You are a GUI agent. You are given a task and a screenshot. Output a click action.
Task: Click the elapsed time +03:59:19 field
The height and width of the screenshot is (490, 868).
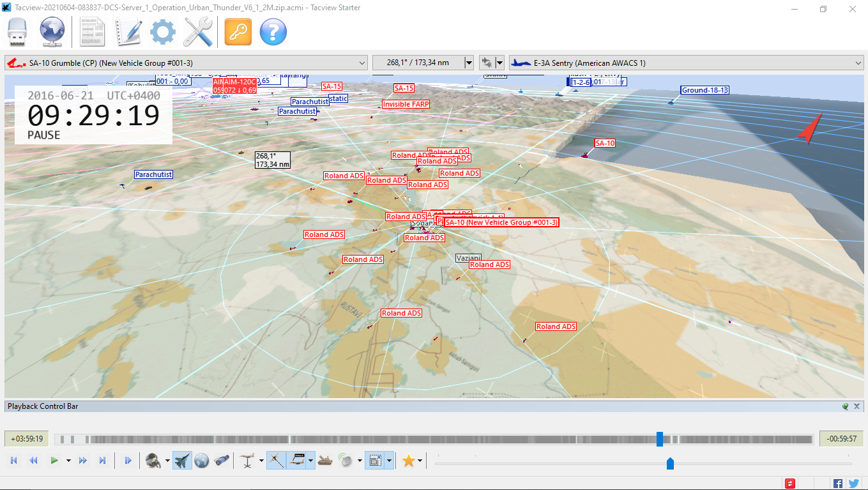[x=27, y=439]
